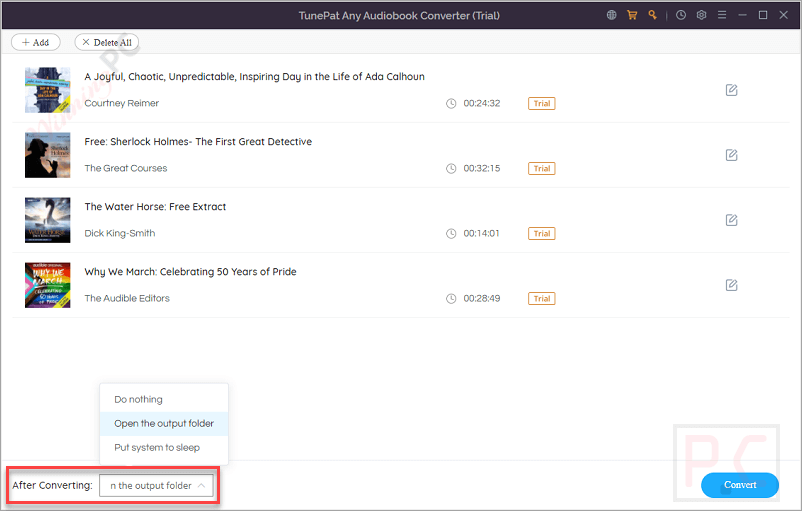Screen dimensions: 802x511
Task: Click The Water Horse cover thumbnail
Action: pos(47,220)
